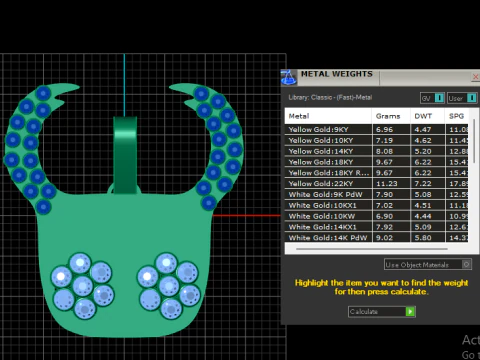This screenshot has width=480, height=360.
Task: Click the 7.19 grams value
Action: point(384,140)
